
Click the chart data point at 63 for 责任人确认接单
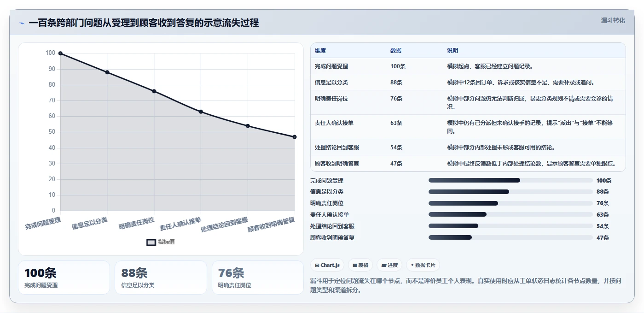(201, 112)
